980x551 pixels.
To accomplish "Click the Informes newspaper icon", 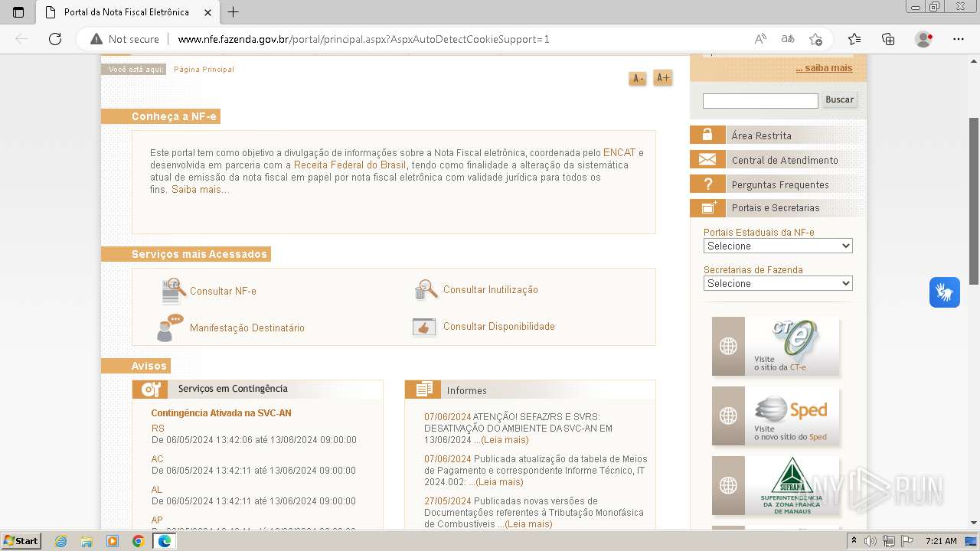I will [423, 390].
